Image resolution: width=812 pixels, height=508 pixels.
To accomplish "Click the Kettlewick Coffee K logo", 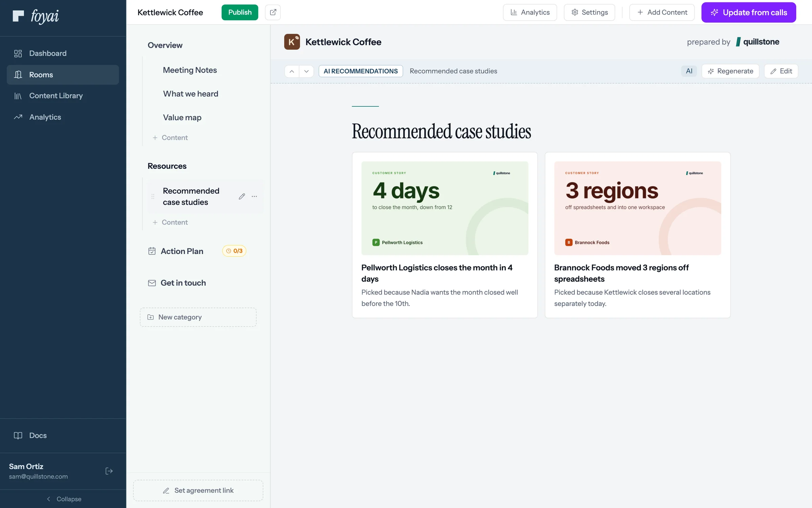I will click(x=292, y=42).
